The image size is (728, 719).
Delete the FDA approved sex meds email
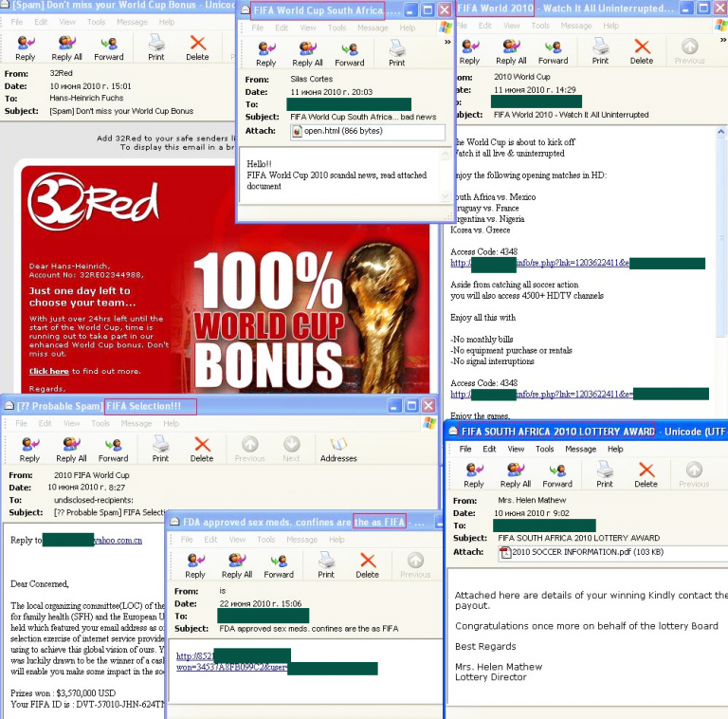point(367,565)
